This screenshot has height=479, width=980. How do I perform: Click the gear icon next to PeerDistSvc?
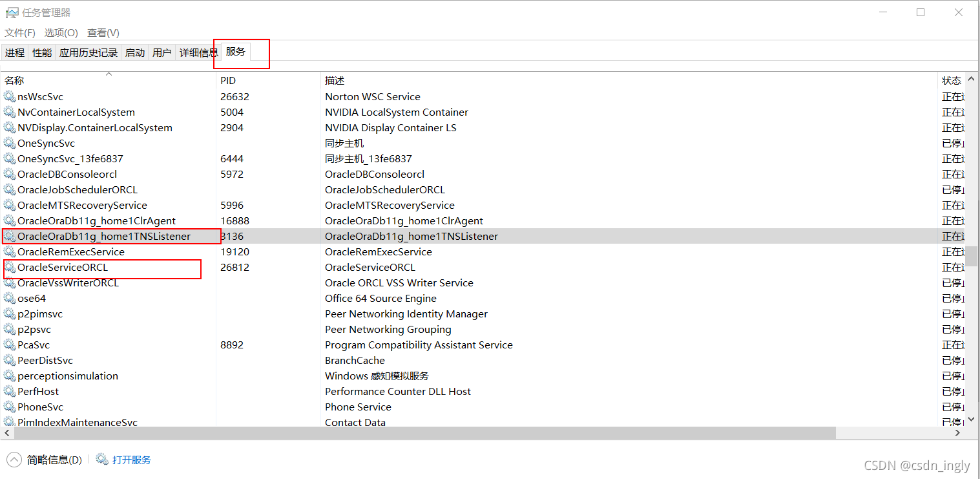tap(10, 360)
